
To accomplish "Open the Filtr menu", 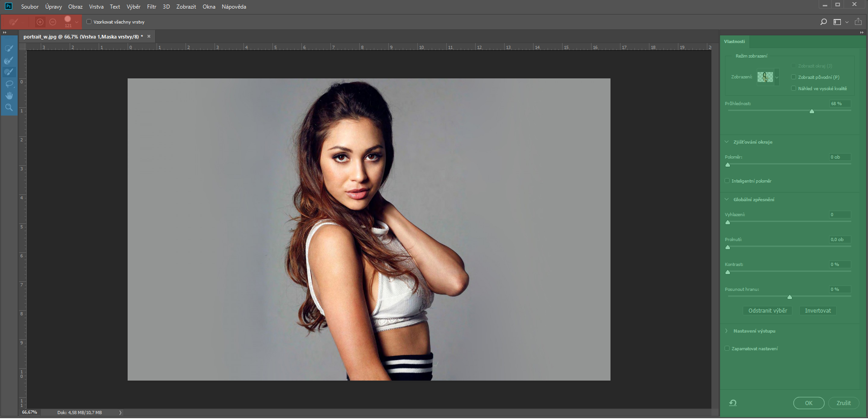I will pos(151,7).
